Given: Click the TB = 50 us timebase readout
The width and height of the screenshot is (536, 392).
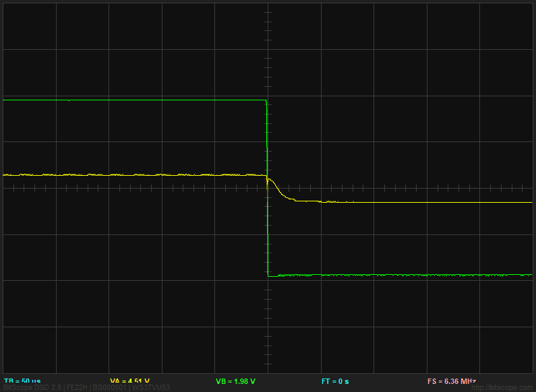Looking at the screenshot, I should (22, 381).
